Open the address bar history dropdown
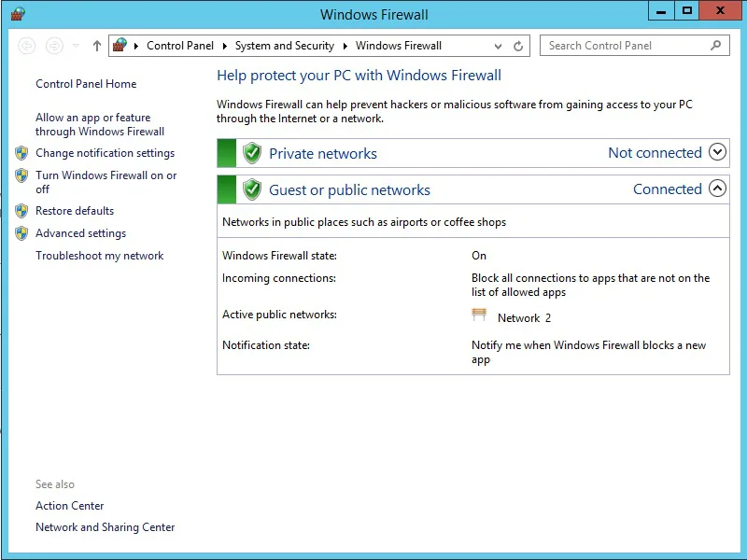Screen dimensions: 747x560 point(498,46)
